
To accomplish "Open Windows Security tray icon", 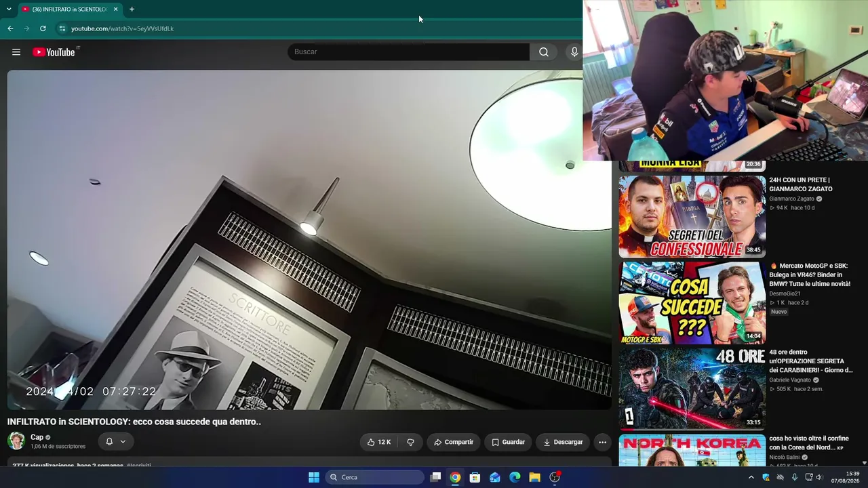I will pyautogui.click(x=766, y=477).
